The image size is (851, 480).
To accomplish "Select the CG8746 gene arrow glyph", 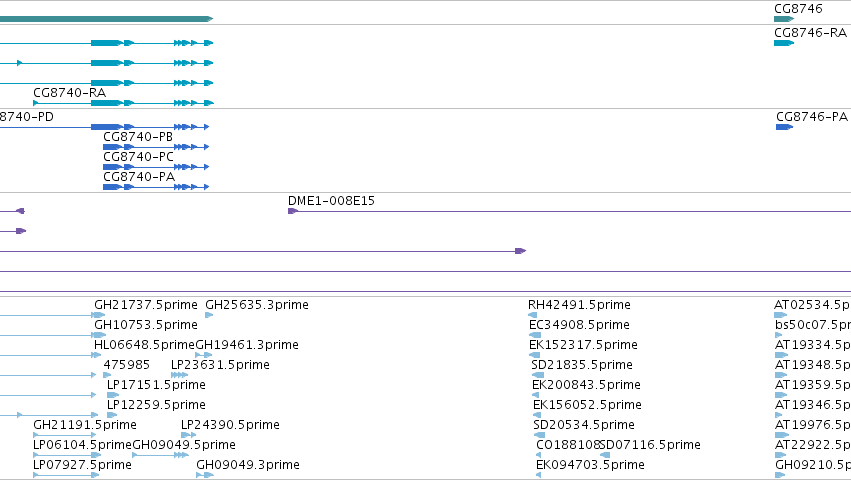I will coord(784,19).
